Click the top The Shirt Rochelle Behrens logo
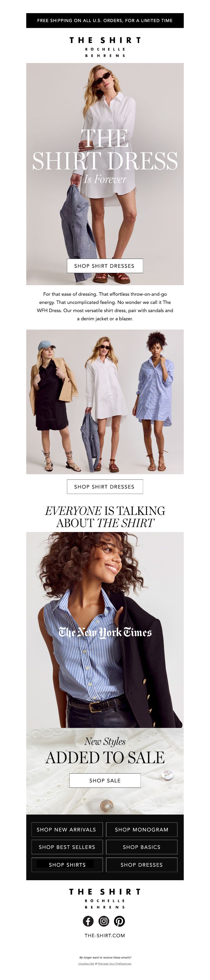The image size is (210, 980). [105, 47]
